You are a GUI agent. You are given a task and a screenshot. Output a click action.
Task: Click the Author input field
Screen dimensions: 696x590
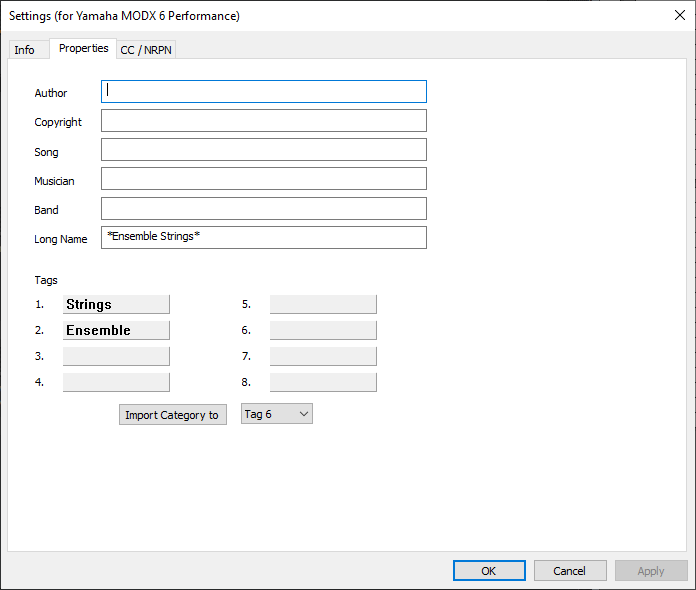[264, 91]
